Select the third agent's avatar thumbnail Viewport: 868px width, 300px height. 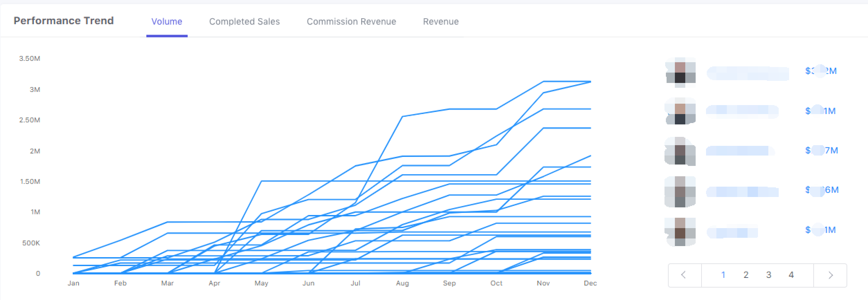(680, 151)
